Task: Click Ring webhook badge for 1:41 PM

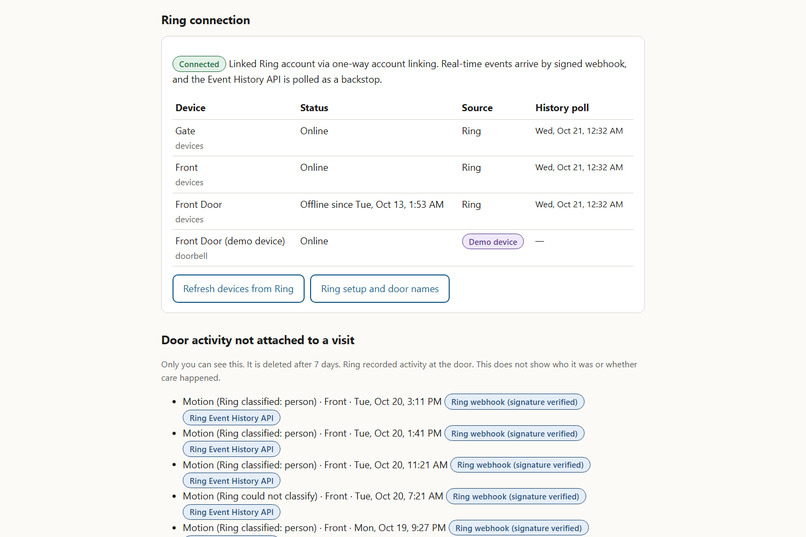Action: click(x=514, y=434)
